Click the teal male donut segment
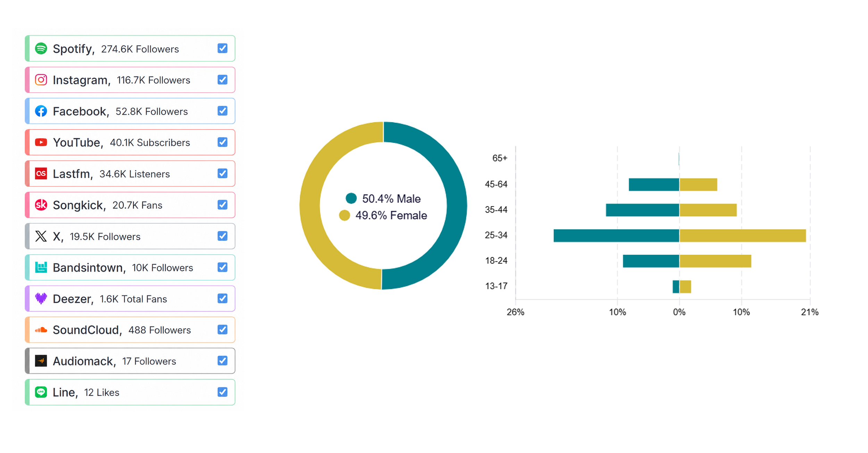This screenshot has height=453, width=868. (457, 205)
